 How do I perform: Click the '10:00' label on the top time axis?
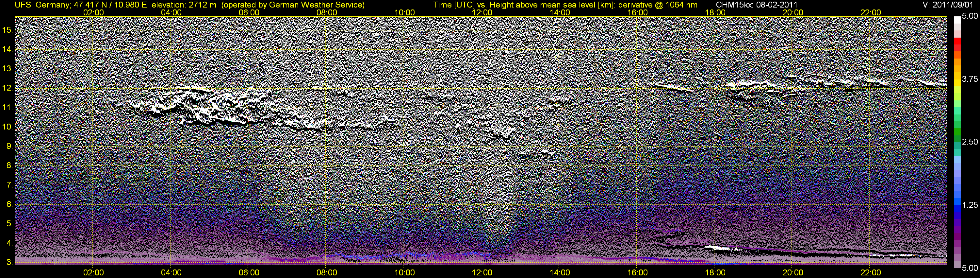point(404,12)
